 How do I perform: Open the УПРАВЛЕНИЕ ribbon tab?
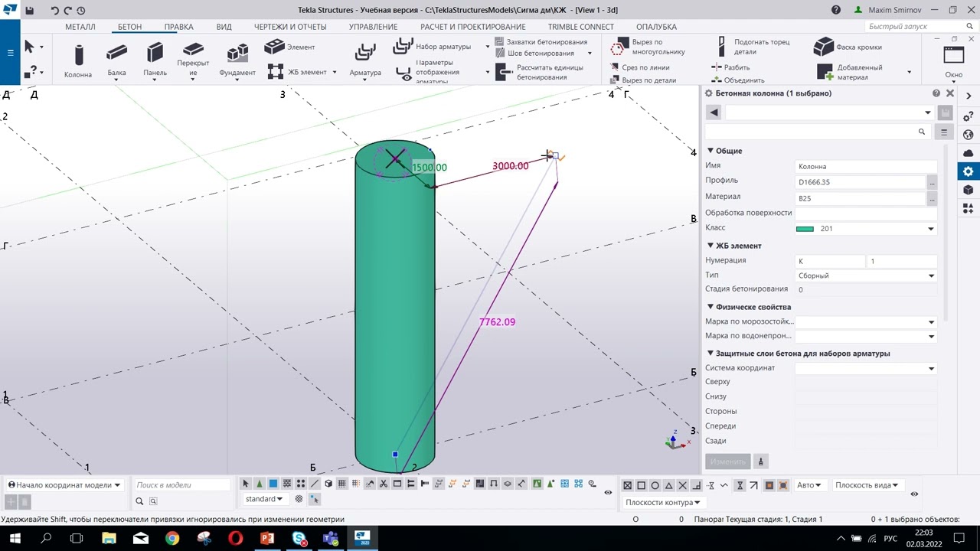tap(373, 27)
